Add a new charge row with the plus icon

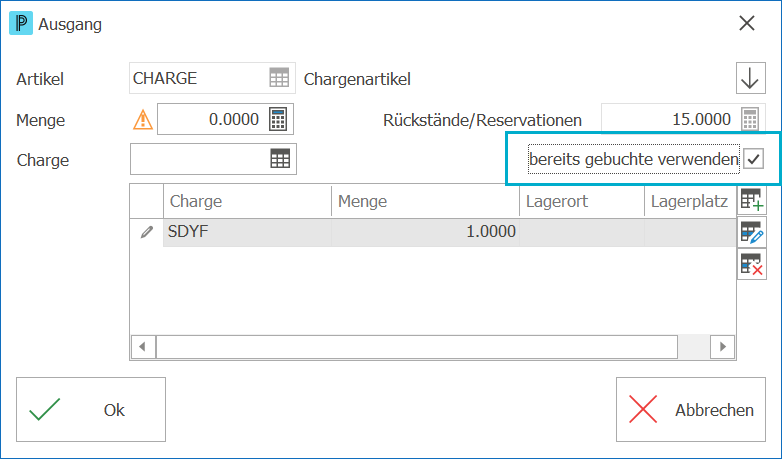752,200
